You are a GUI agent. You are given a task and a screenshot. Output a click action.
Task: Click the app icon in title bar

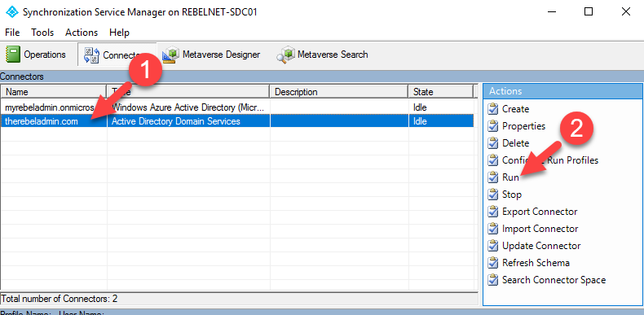tap(12, 12)
